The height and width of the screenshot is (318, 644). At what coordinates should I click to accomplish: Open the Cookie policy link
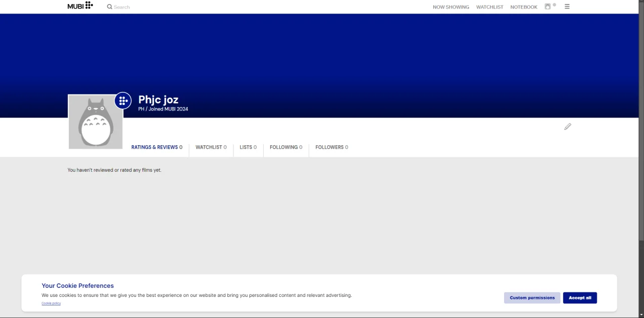pyautogui.click(x=51, y=303)
